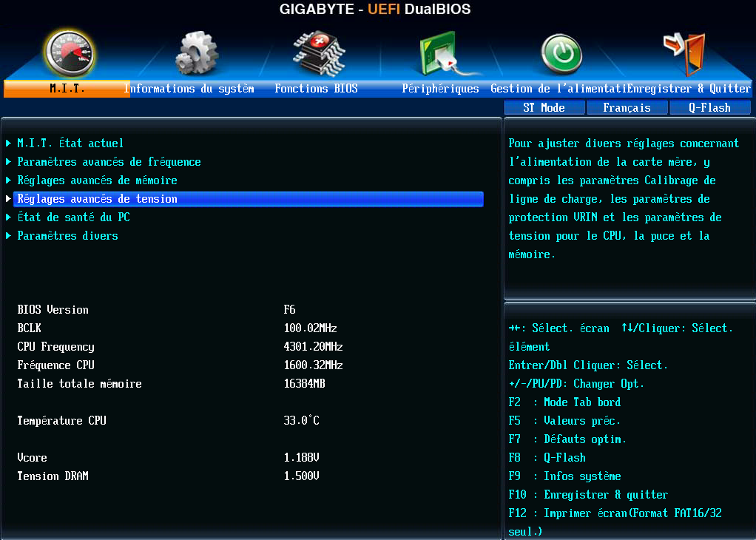
Task: Click the temperature reading 33.0°C
Action: 301,420
